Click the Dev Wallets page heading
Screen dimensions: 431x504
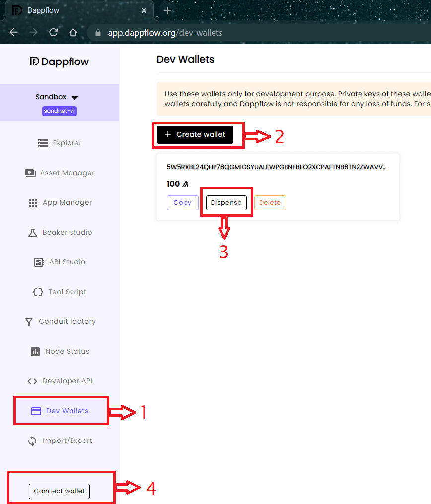coord(185,59)
